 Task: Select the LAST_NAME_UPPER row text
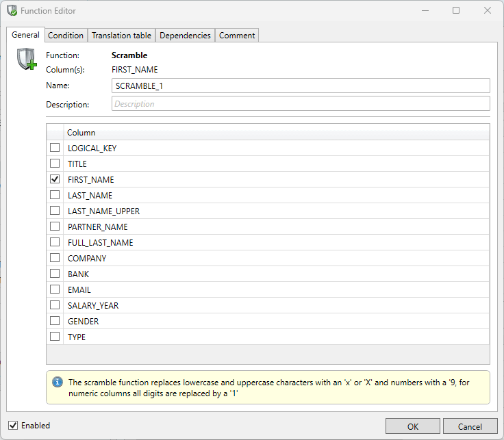click(x=103, y=211)
